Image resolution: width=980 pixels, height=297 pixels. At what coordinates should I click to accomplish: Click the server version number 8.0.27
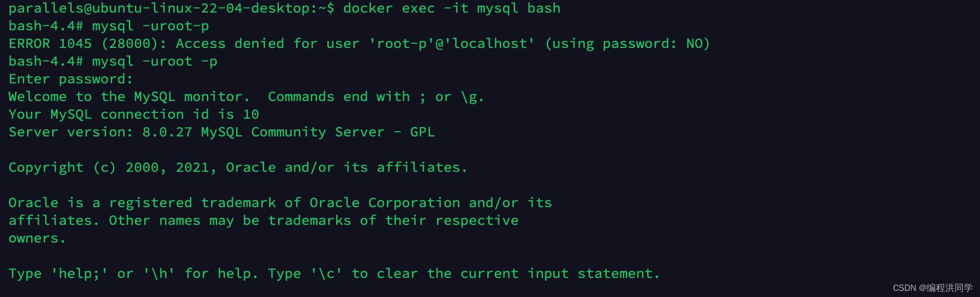167,132
